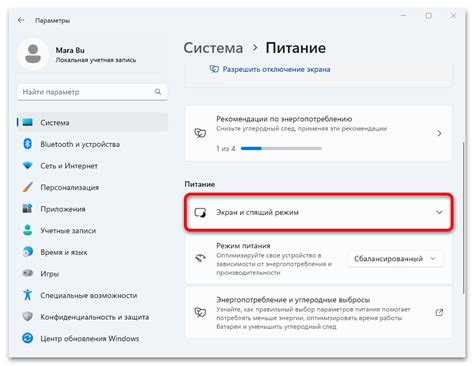Click the Найти параметр search field
Image resolution: width=474 pixels, height=366 pixels.
point(92,92)
